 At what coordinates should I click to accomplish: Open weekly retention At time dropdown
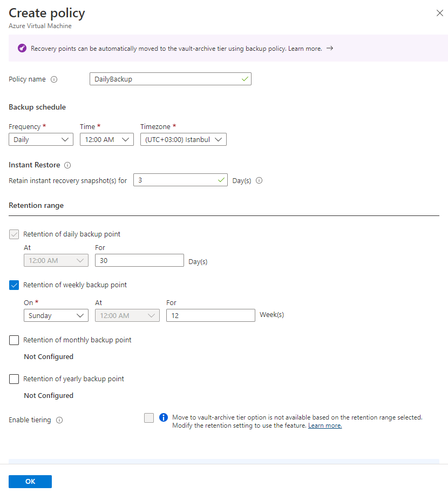[x=127, y=315]
